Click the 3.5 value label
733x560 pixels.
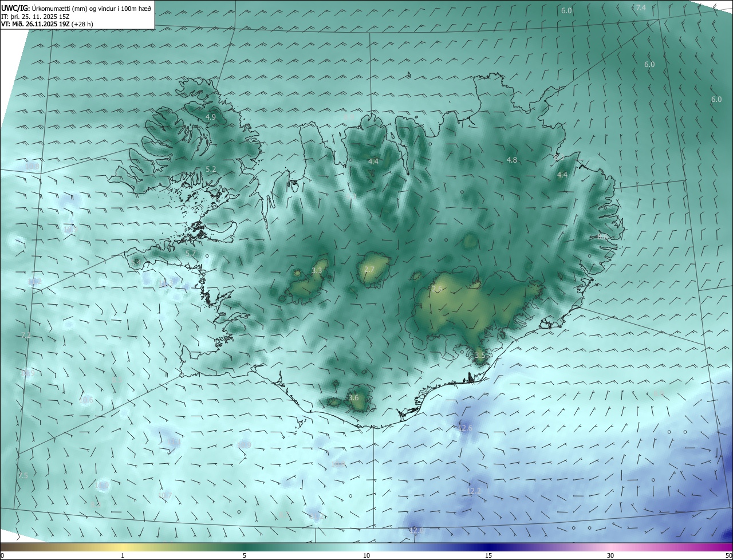click(480, 355)
